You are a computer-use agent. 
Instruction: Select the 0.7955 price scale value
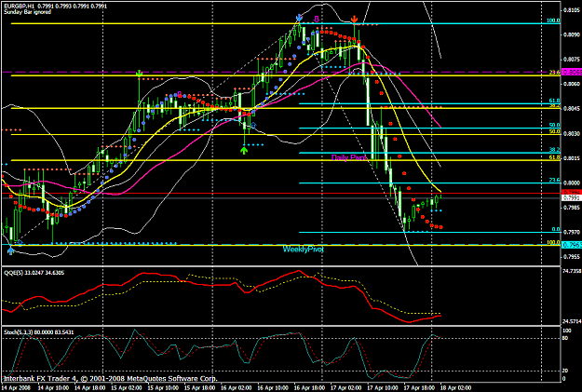[572, 256]
